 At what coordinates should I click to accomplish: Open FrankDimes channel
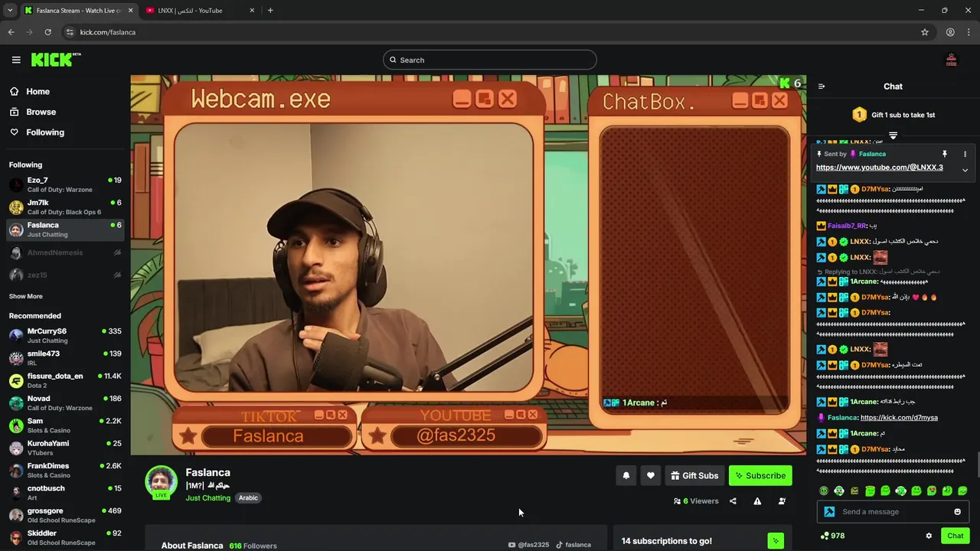(65, 471)
